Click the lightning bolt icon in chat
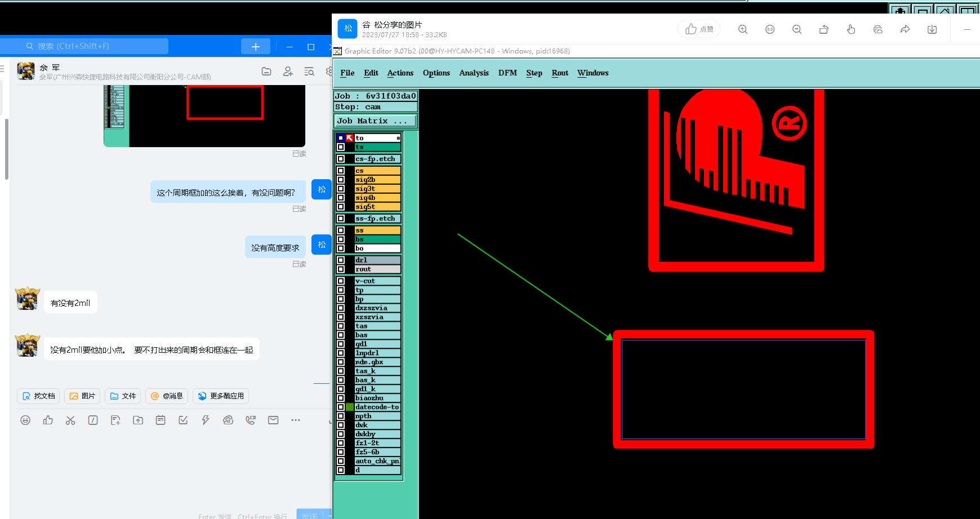 206,420
